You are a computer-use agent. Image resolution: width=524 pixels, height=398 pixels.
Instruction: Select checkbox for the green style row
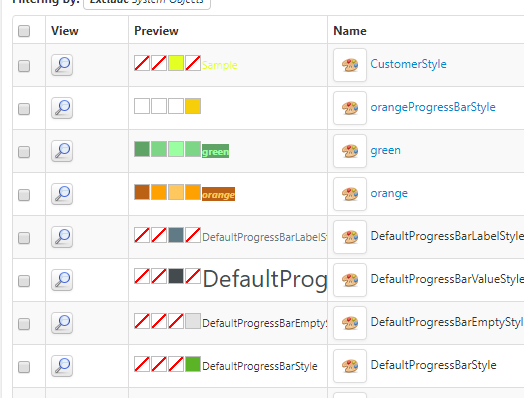pyautogui.click(x=24, y=152)
